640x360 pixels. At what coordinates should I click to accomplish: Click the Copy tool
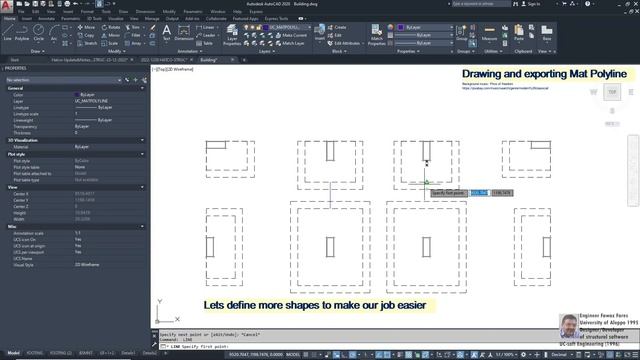(86, 36)
